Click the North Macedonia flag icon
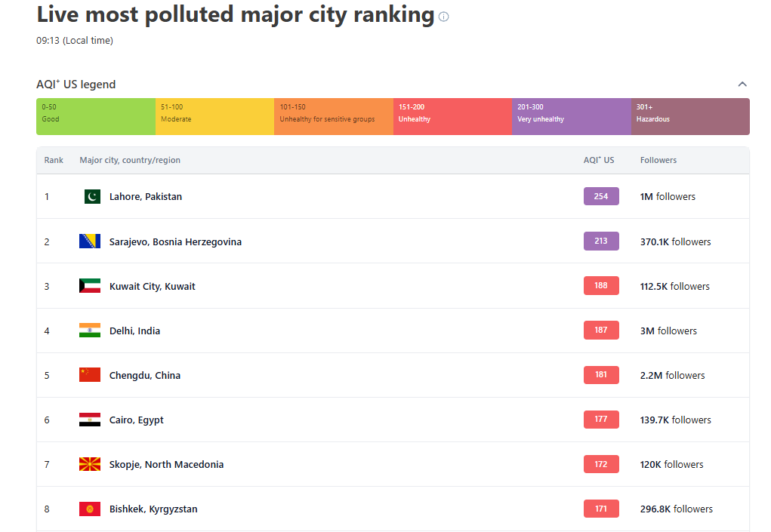The width and height of the screenshot is (771, 532). 90,464
